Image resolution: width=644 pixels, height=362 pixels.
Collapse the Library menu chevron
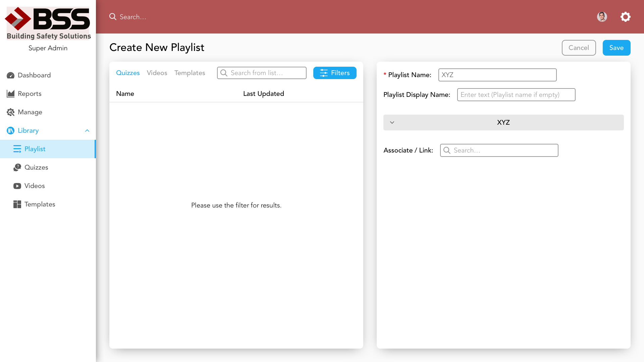pos(87,130)
